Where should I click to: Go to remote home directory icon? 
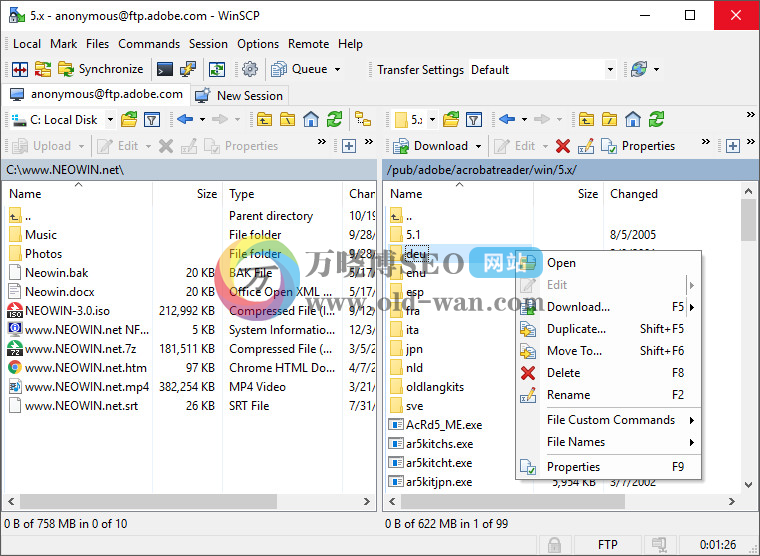click(633, 119)
